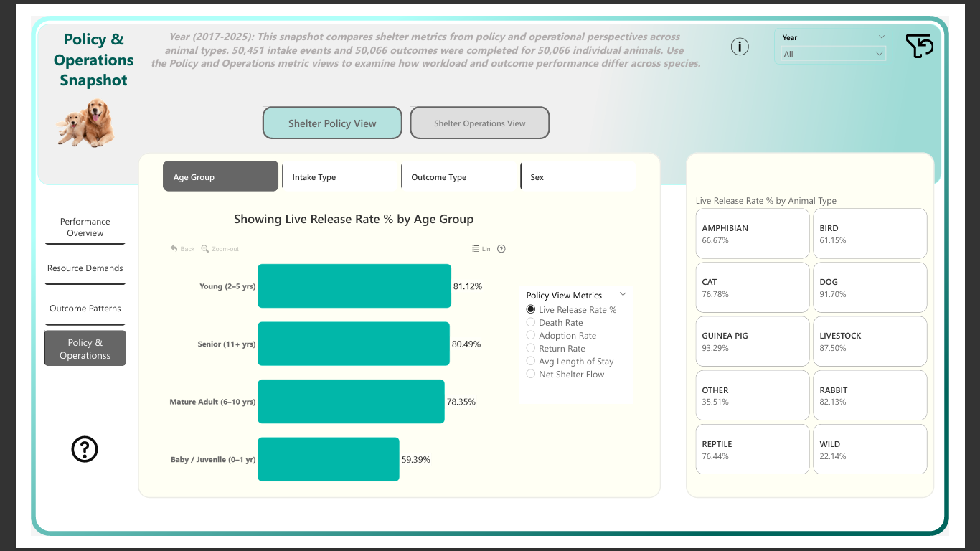Choose Avg Length of Stay metric

point(531,362)
